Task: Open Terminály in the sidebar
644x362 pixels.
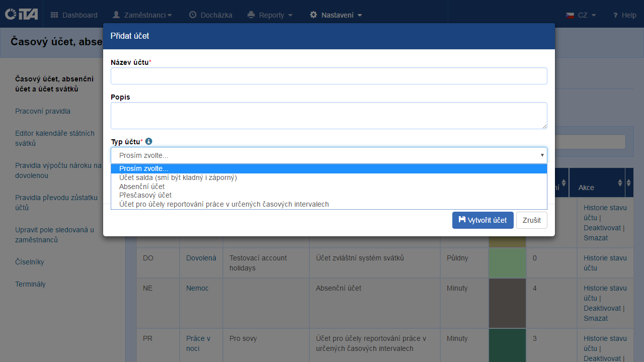Action: point(30,284)
